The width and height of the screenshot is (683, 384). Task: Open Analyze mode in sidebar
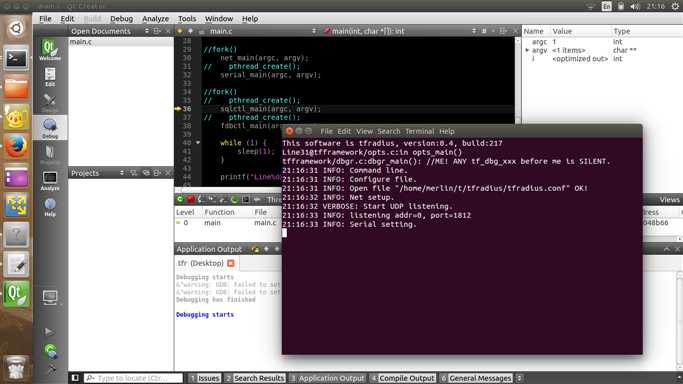[50, 181]
